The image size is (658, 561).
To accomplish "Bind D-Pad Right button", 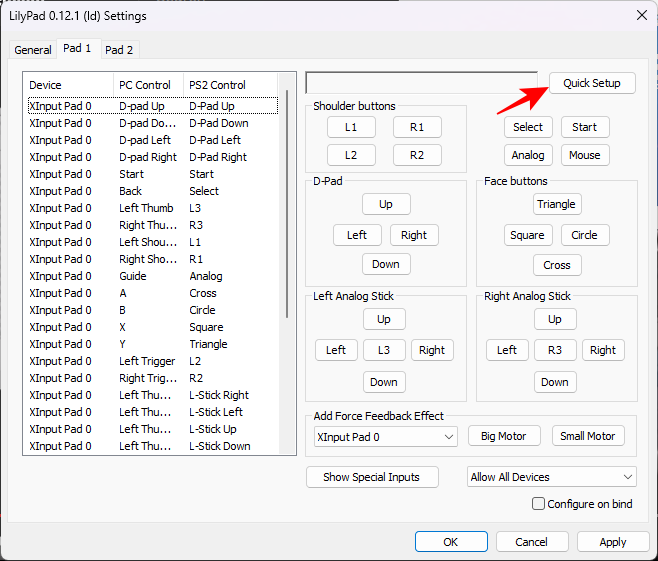I will 414,235.
